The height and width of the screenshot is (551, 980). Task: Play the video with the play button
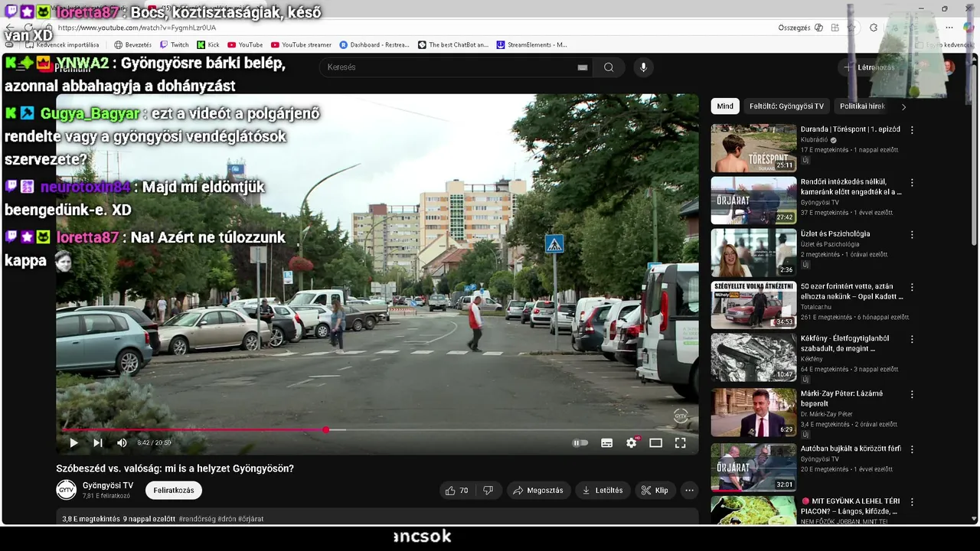73,443
